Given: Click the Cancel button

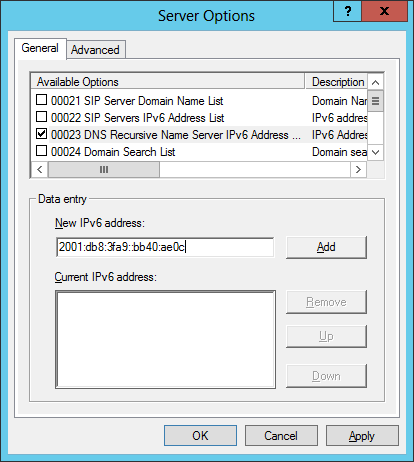Looking at the screenshot, I should point(281,435).
